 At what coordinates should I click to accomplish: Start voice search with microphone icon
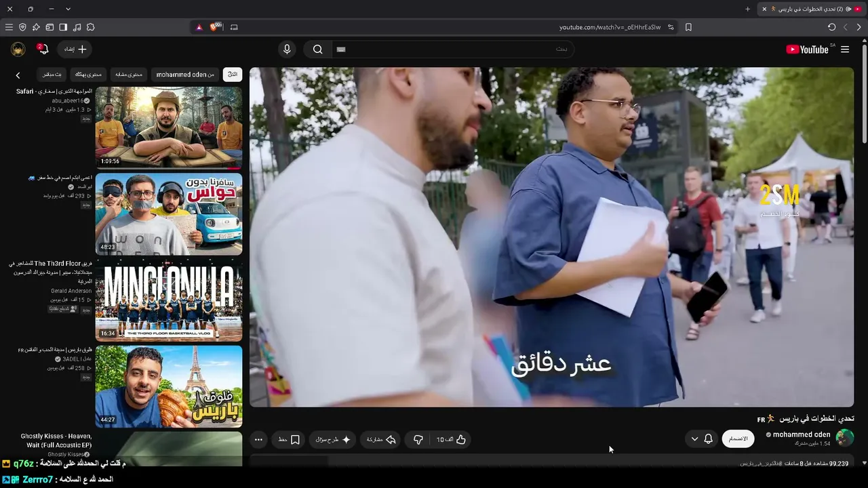287,49
